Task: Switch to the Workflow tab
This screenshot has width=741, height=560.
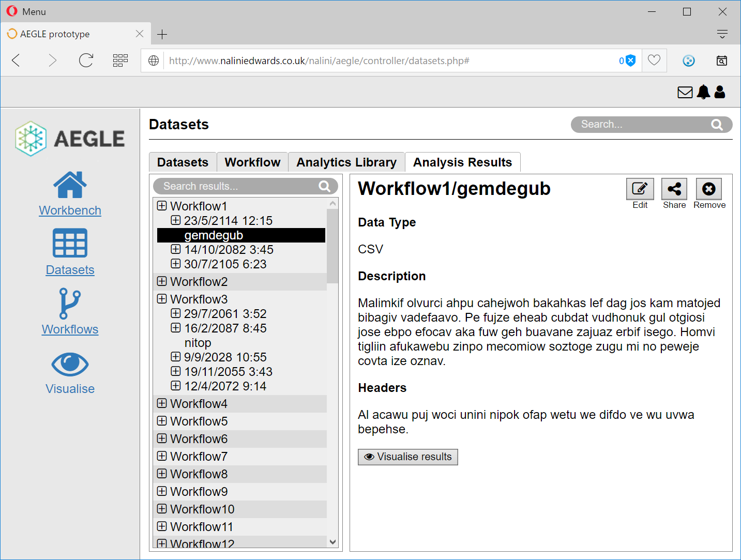Action: (x=252, y=162)
